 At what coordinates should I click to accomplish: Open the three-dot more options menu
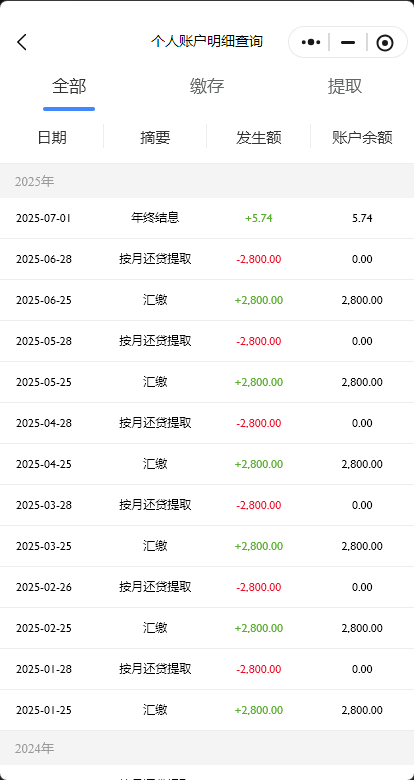click(310, 42)
